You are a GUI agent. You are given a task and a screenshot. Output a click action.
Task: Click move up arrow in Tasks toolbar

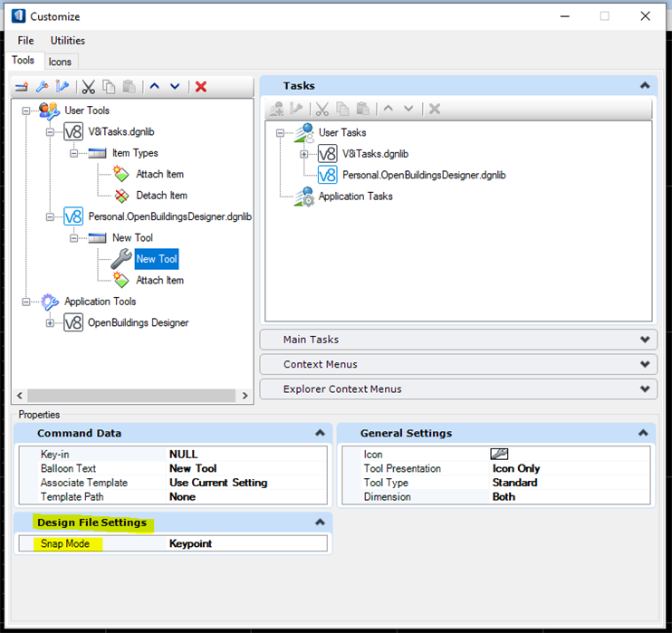click(389, 109)
